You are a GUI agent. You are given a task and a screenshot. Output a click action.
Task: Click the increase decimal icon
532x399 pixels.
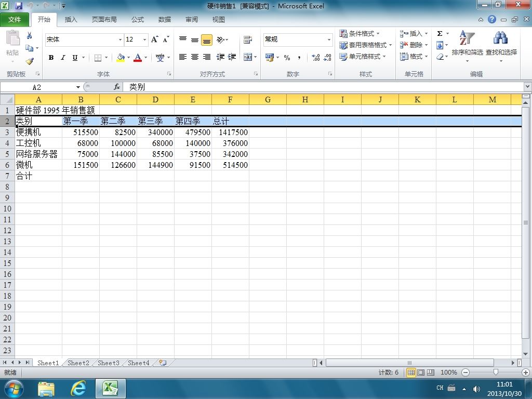tap(315, 57)
